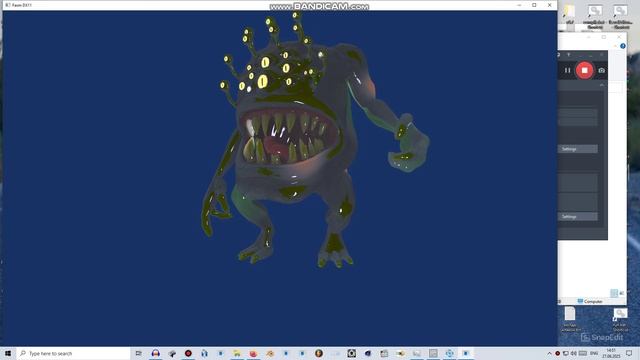Take a screenshot with Bandicam camera icon

[601, 70]
